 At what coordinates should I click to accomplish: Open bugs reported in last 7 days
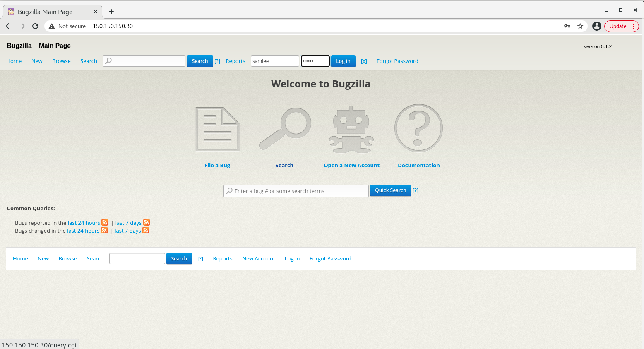pyautogui.click(x=128, y=223)
